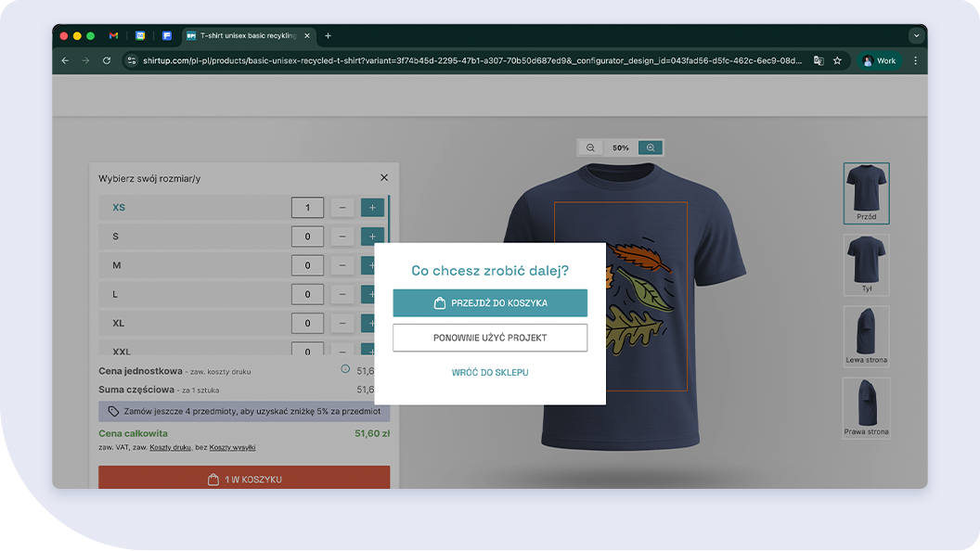Screen dimensions: 980x551
Task: Click the 51,60 zł total price
Action: [x=372, y=433]
